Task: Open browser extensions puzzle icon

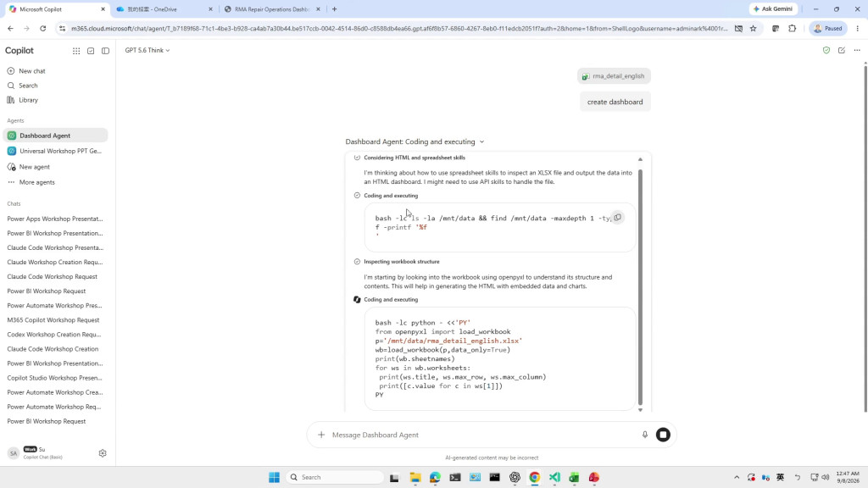Action: tap(793, 29)
